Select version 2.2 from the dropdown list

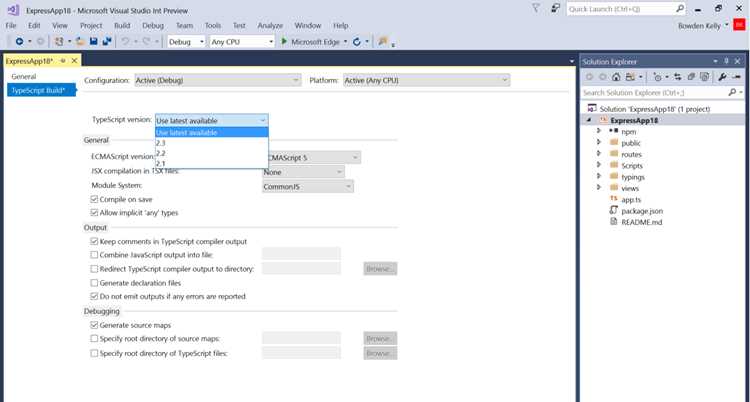point(211,153)
